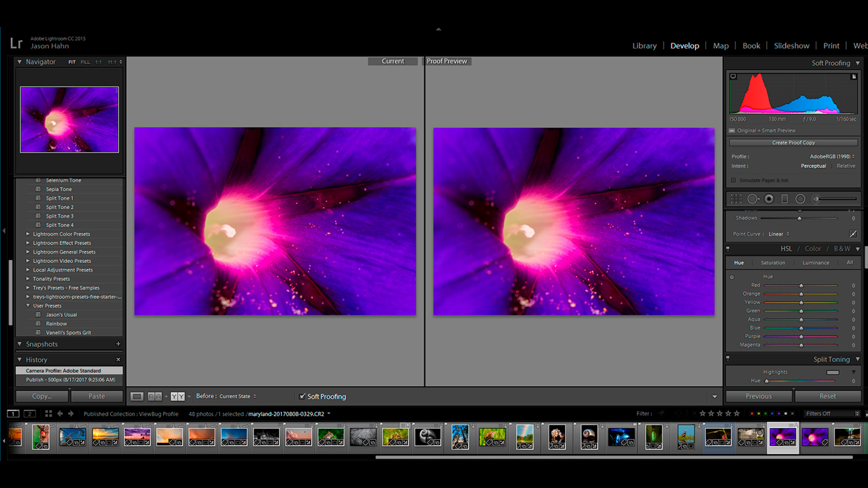Image resolution: width=868 pixels, height=488 pixels.
Task: Choose the Relative rendering intent
Action: 846,166
